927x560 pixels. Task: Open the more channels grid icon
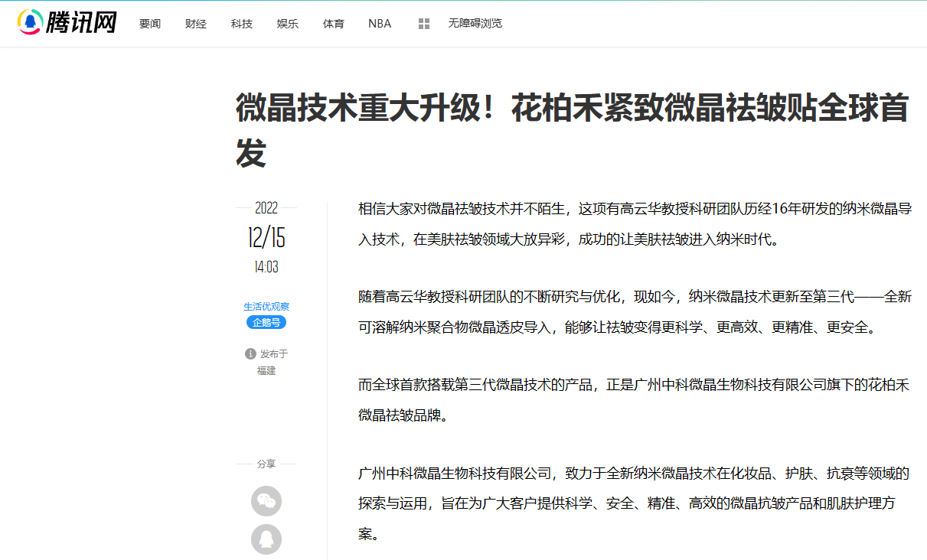coord(424,24)
